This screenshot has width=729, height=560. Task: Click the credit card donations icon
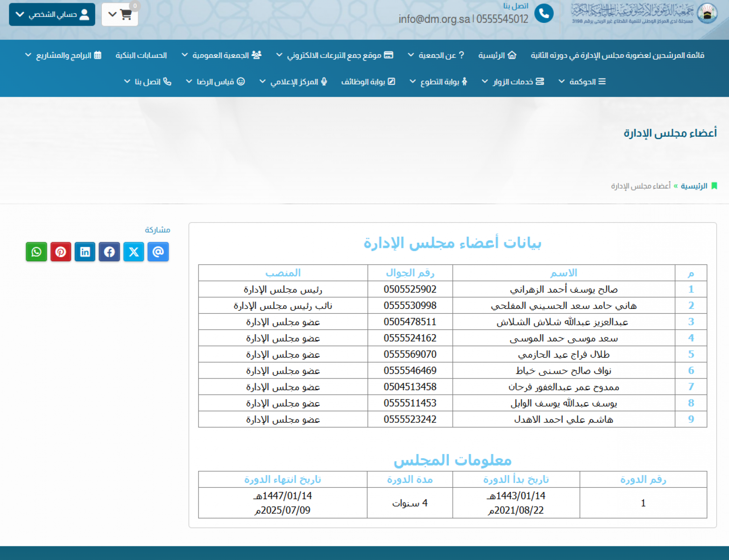[389, 55]
